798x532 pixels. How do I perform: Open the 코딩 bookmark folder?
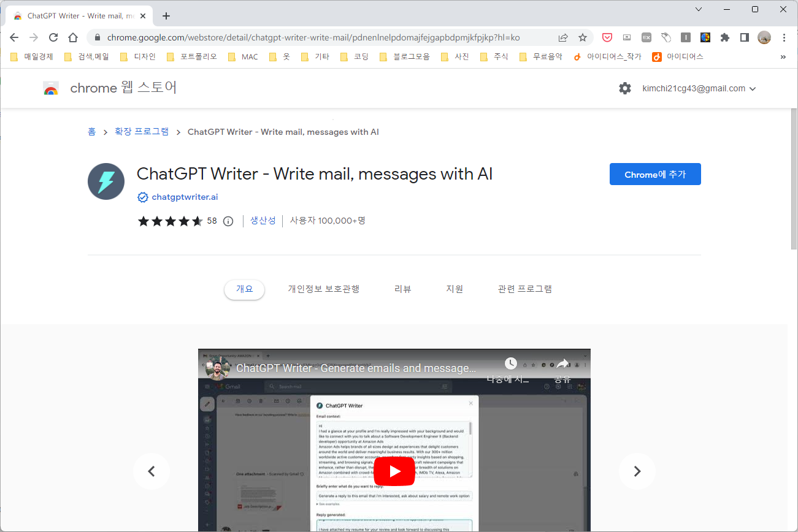[x=355, y=56]
